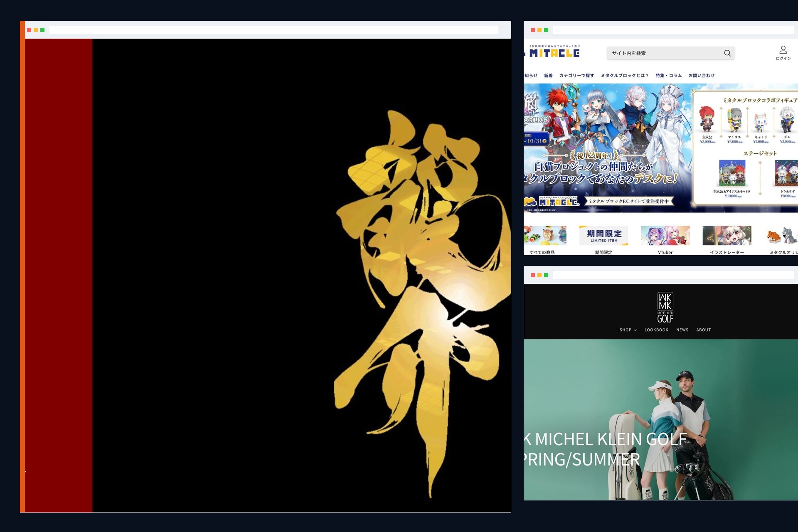Click the address bar of the left window

[x=273, y=30]
